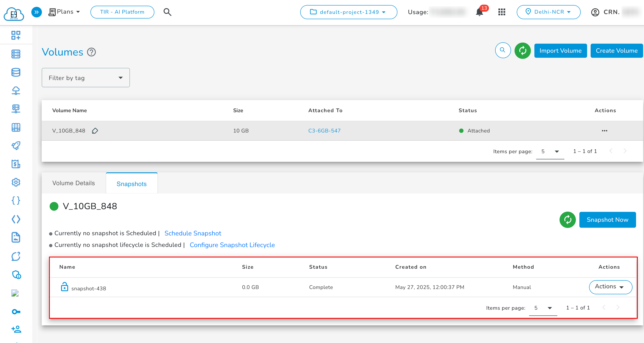
Task: Expand sidebar with double-arrow icon
Action: pos(36,12)
